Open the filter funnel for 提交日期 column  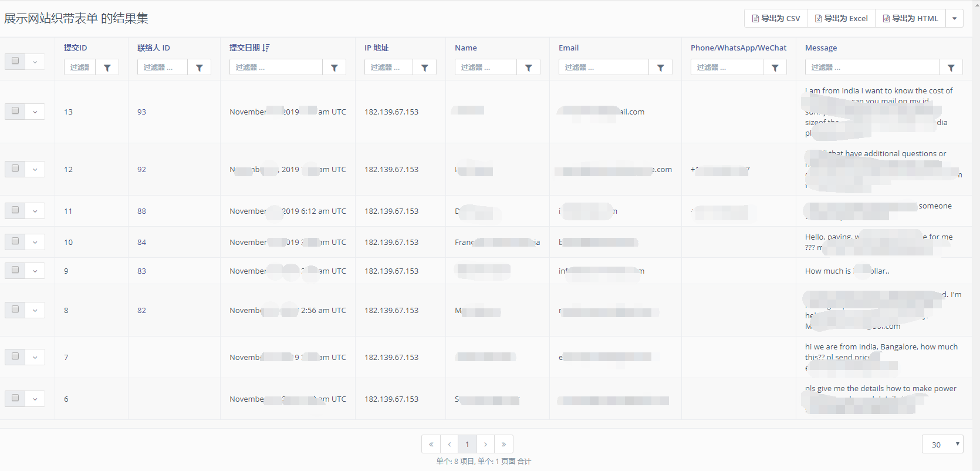(x=334, y=68)
